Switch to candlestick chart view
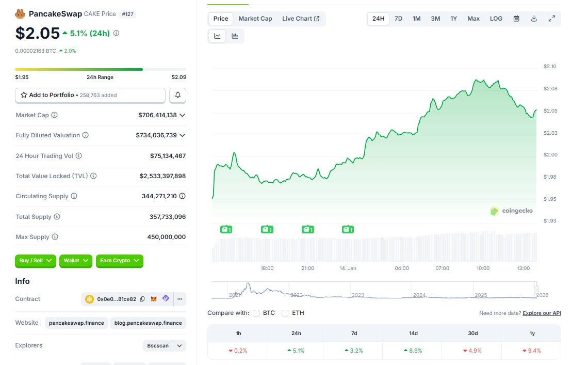The height and width of the screenshot is (365, 588). pyautogui.click(x=235, y=36)
